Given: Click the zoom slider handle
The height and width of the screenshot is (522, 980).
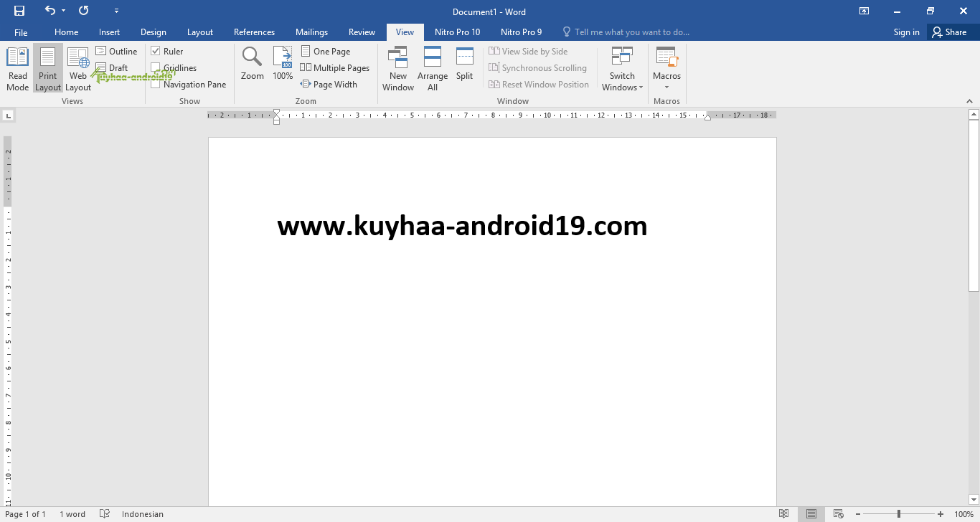Looking at the screenshot, I should tap(899, 514).
